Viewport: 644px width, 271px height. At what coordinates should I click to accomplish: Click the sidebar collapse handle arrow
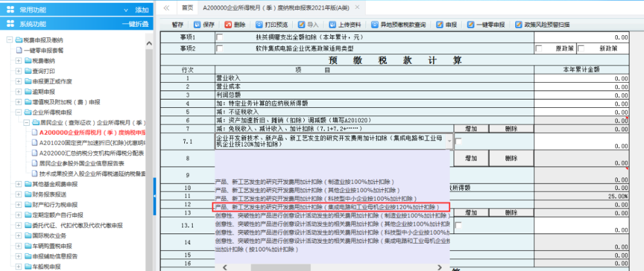[x=154, y=196]
